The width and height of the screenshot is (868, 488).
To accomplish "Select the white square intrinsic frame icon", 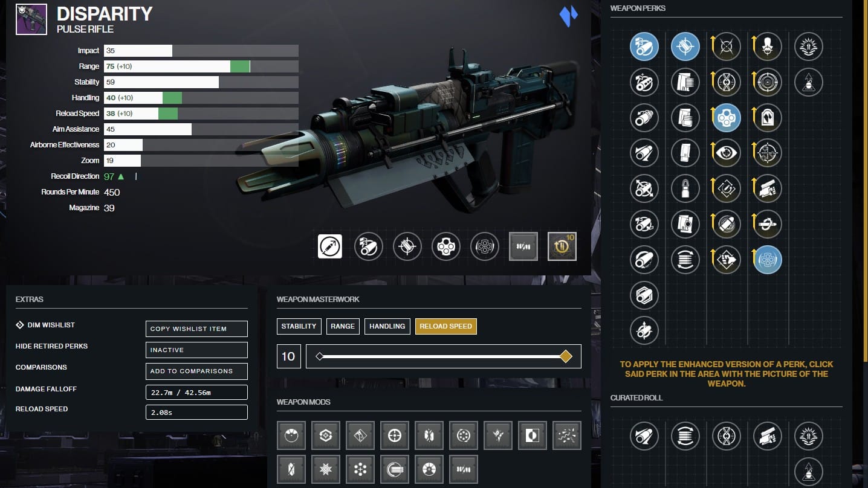I will point(330,246).
